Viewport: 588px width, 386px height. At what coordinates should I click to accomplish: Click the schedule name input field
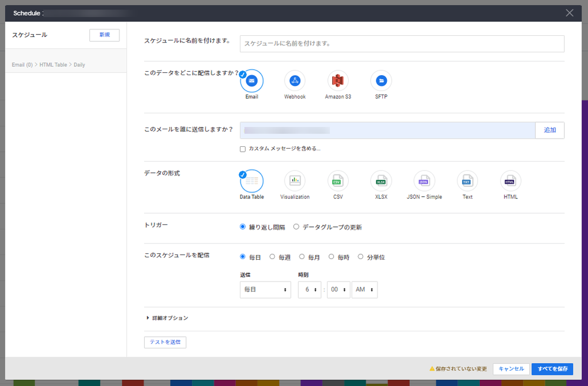tap(402, 43)
